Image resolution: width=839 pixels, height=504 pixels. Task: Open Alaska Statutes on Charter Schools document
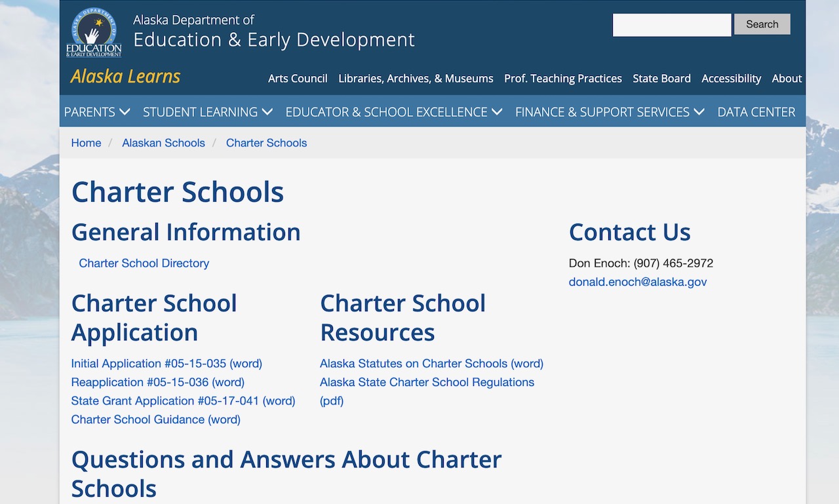431,364
